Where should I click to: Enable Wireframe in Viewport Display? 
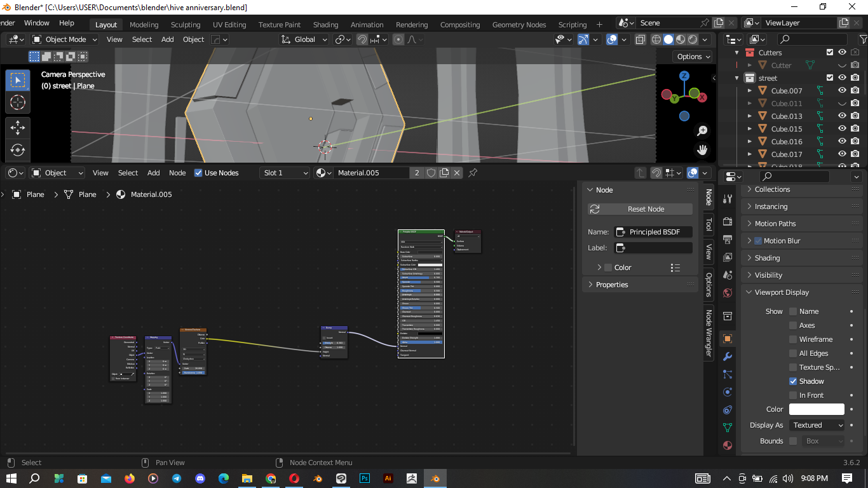pos(793,339)
